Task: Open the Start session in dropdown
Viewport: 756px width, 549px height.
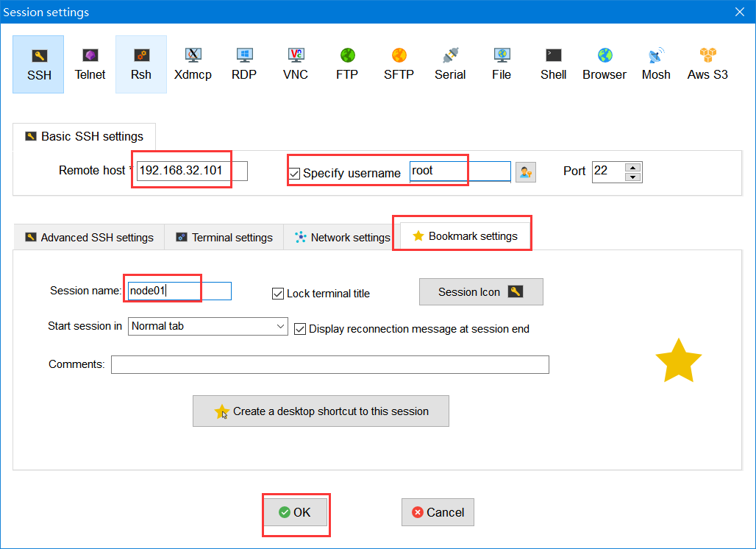Action: 208,326
